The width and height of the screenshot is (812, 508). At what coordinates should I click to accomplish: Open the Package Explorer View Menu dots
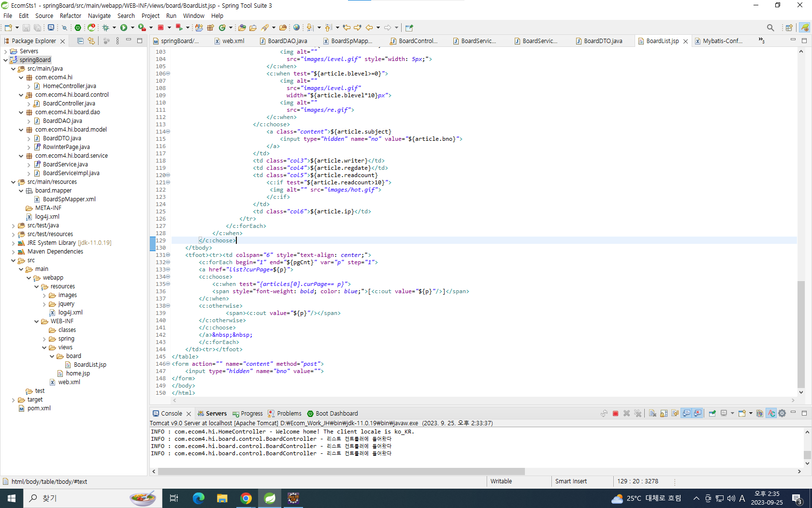(117, 41)
